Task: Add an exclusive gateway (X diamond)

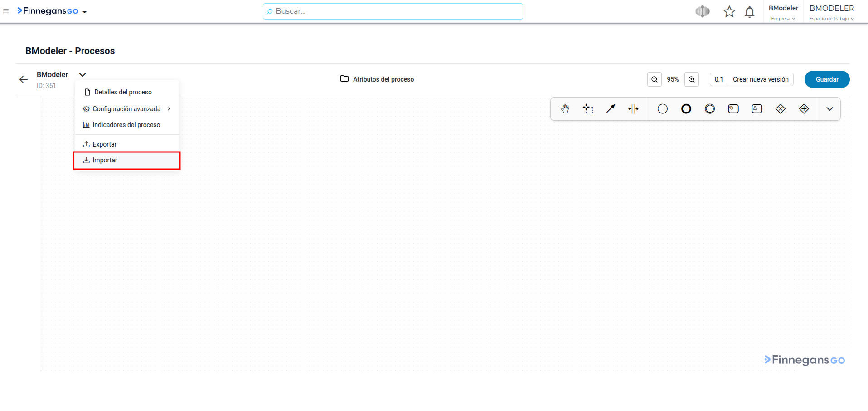Action: click(781, 109)
